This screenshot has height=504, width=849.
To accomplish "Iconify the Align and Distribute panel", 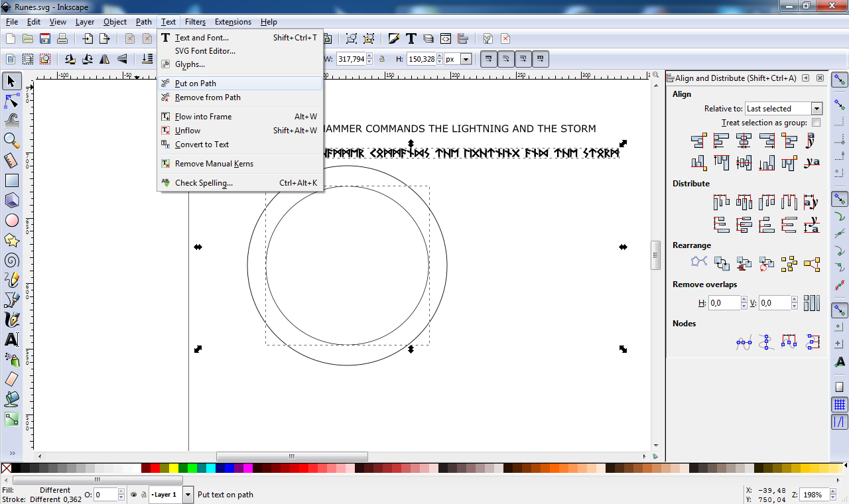I will pos(806,78).
